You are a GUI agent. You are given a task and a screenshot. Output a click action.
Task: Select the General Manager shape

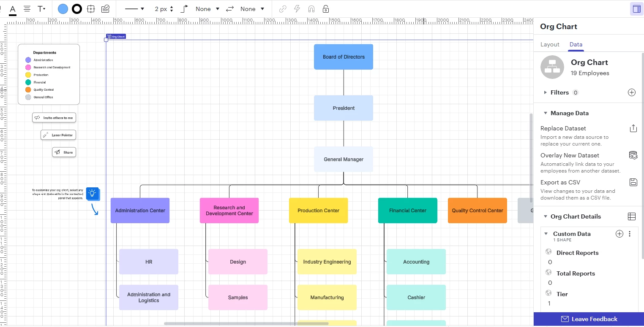[x=344, y=159]
